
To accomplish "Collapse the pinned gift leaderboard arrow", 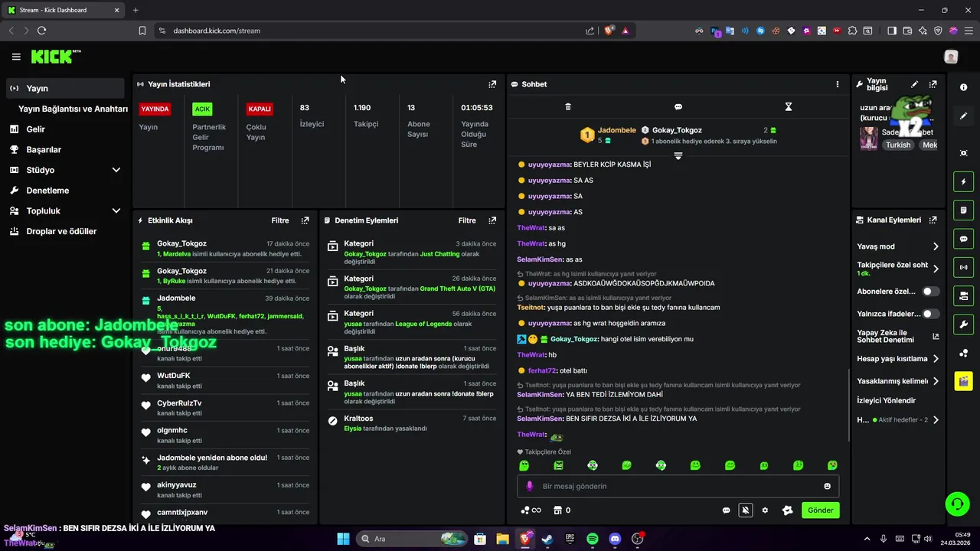I will [678, 155].
